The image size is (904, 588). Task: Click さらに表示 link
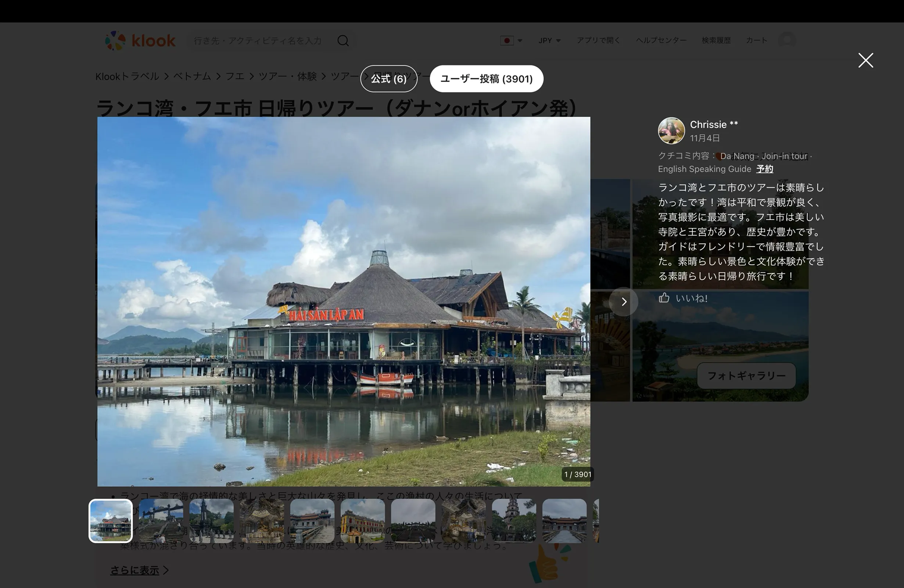click(x=139, y=570)
